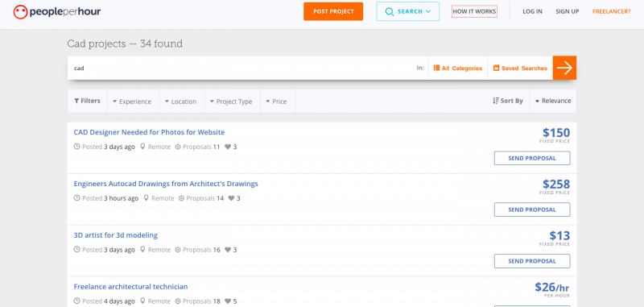Click Proposals 18 text
Image resolution: width=644 pixels, height=307 pixels.
pos(202,301)
